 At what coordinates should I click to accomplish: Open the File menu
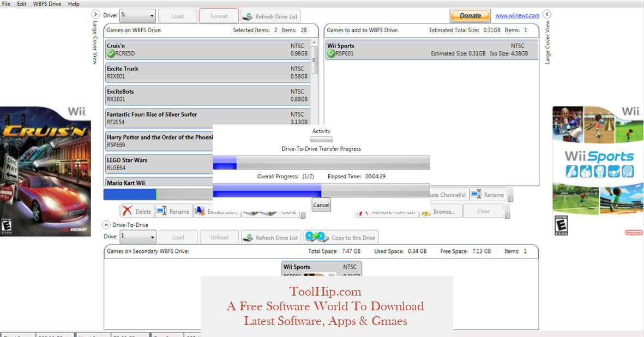(x=6, y=4)
